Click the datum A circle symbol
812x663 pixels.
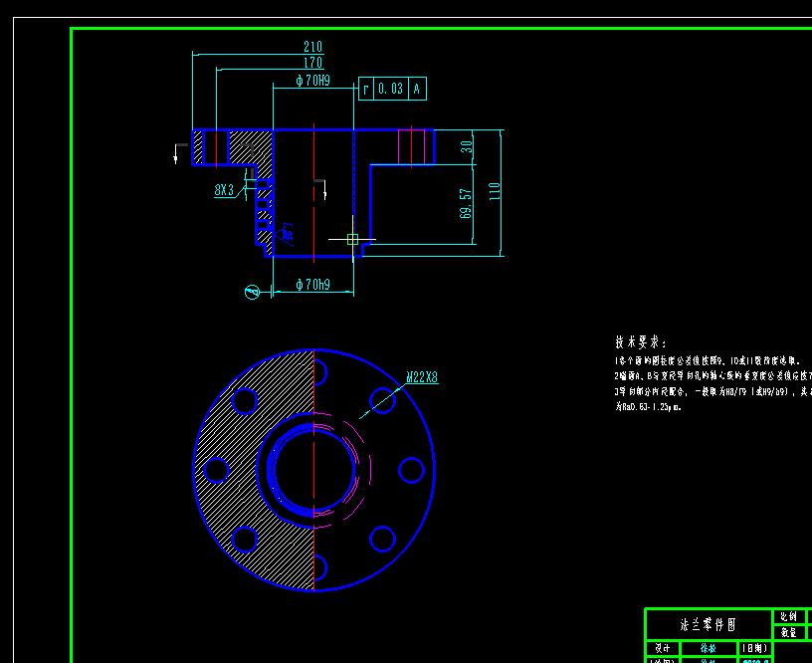click(x=252, y=292)
